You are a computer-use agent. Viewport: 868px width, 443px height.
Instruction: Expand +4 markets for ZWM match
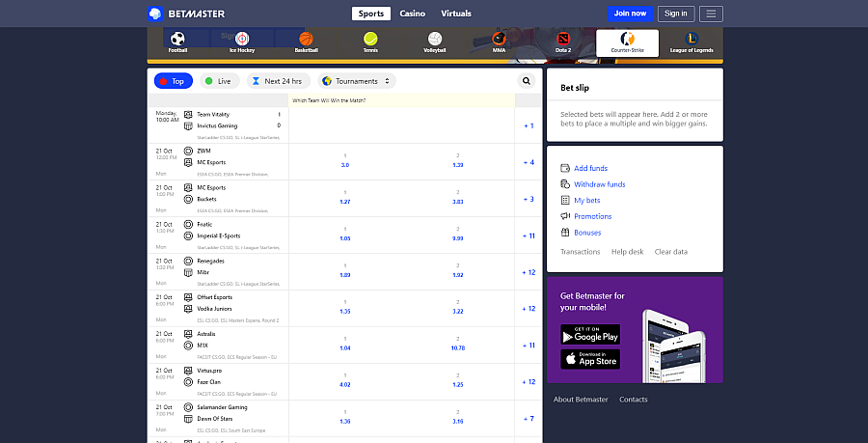(529, 162)
